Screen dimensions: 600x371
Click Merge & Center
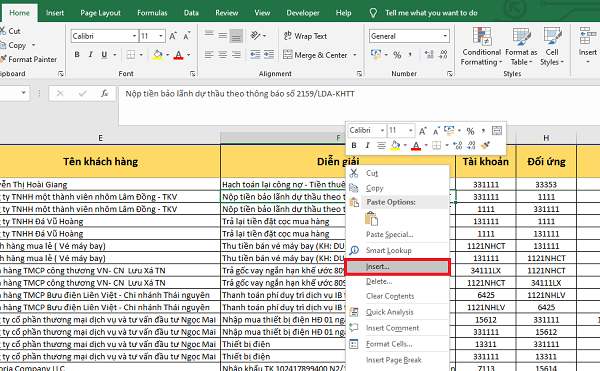coord(315,55)
